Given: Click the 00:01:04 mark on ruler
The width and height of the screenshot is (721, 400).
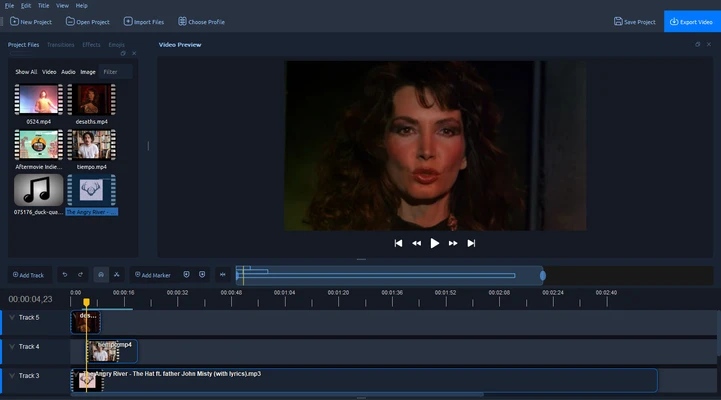Looking at the screenshot, I should click(285, 292).
